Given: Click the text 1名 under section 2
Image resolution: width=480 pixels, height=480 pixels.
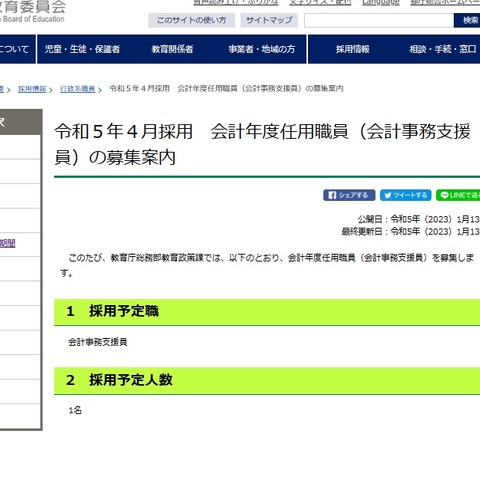Looking at the screenshot, I should click(x=75, y=410).
